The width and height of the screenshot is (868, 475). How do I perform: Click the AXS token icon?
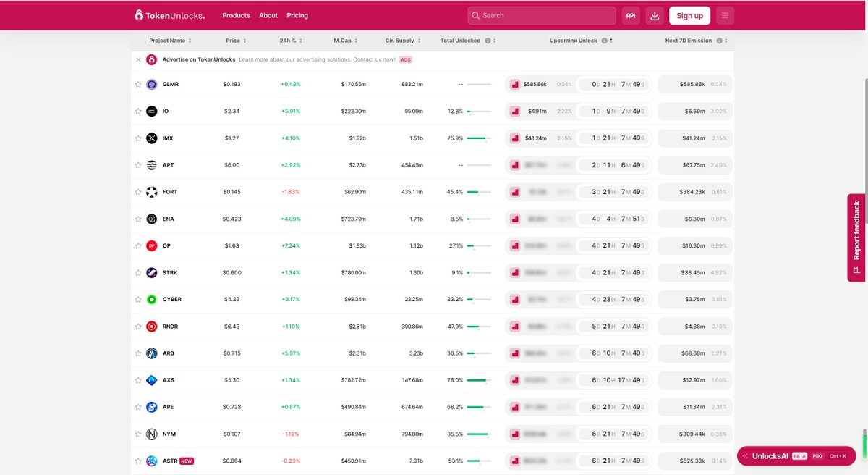click(x=151, y=380)
